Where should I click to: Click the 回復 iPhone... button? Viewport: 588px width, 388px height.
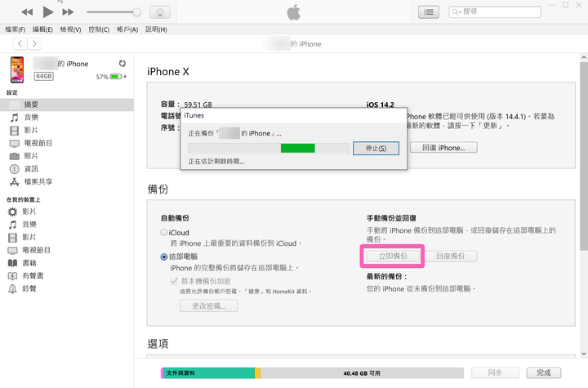pos(443,148)
